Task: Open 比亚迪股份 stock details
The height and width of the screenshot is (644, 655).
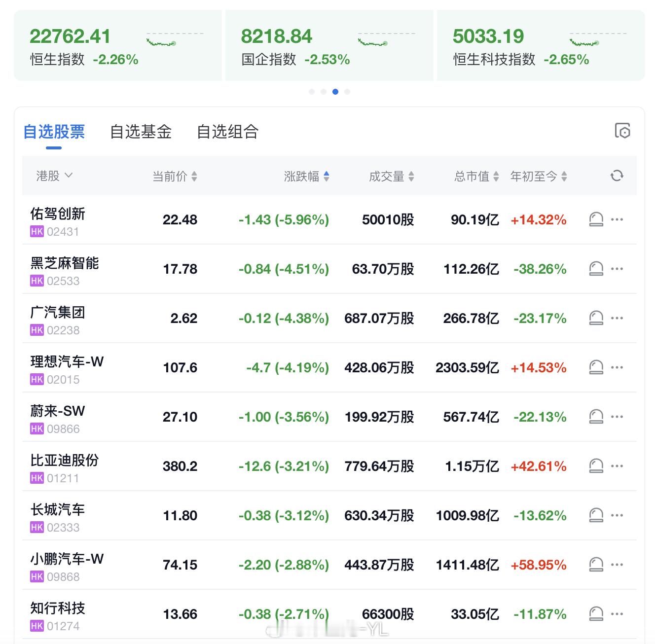Action: point(65,460)
